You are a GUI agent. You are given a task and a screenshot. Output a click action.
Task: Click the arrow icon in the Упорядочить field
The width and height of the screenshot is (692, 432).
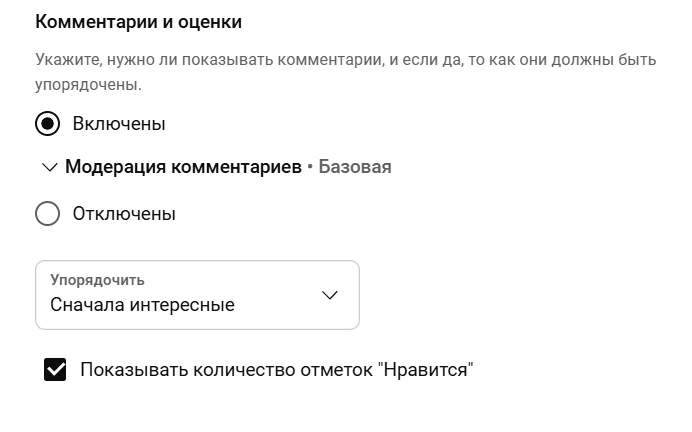[x=330, y=296]
